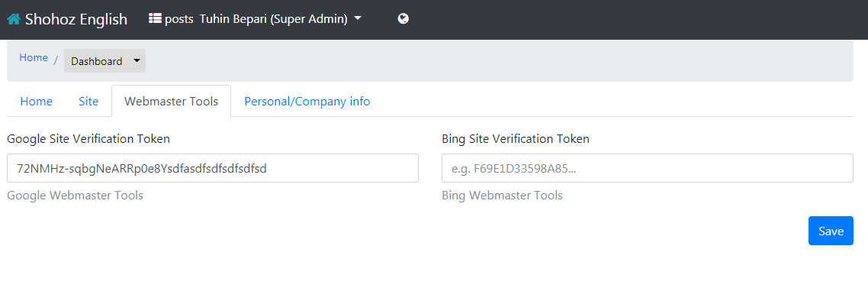868x288 pixels.
Task: Select the Webmaster Tools tab
Action: pyautogui.click(x=171, y=101)
